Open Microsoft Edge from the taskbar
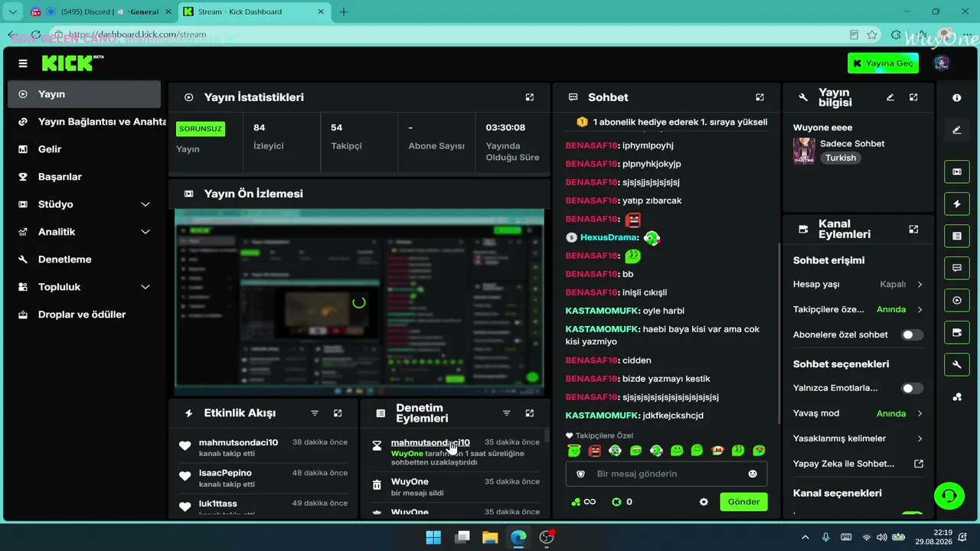 click(518, 537)
